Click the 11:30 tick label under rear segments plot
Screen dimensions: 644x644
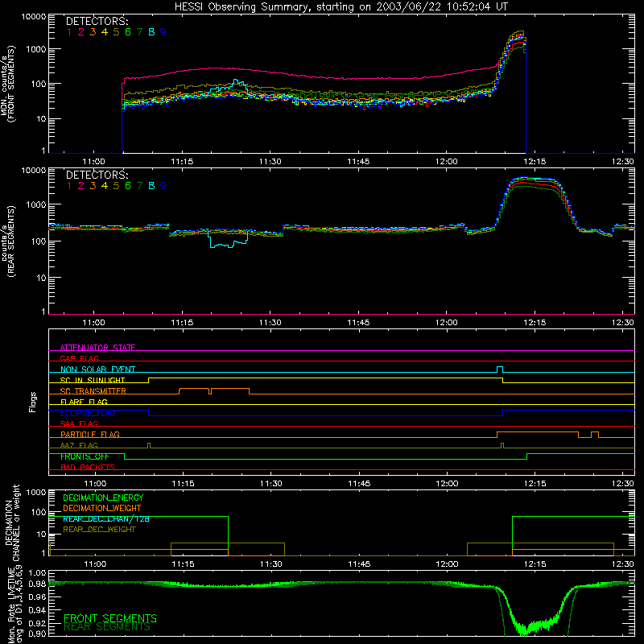coord(270,323)
